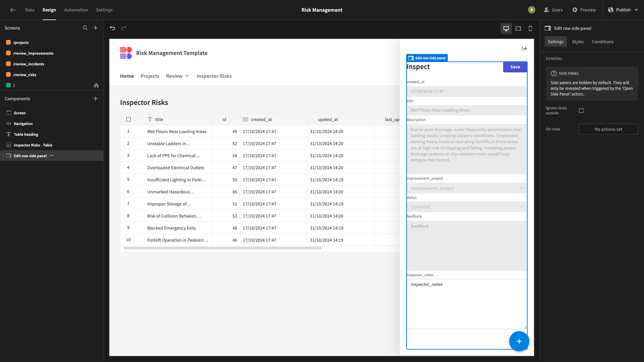Click the title column text type icon
644x362 pixels.
(x=150, y=120)
